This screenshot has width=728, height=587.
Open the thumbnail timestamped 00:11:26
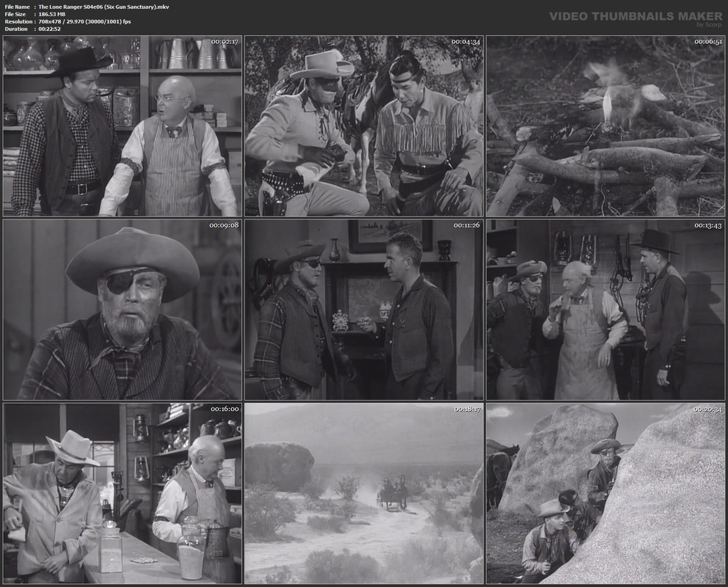(x=364, y=310)
